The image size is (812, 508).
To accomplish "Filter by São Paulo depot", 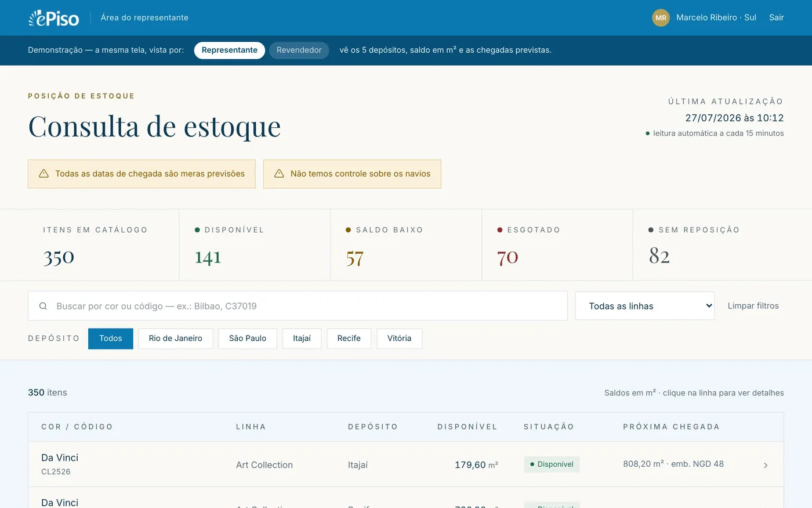I will click(248, 338).
